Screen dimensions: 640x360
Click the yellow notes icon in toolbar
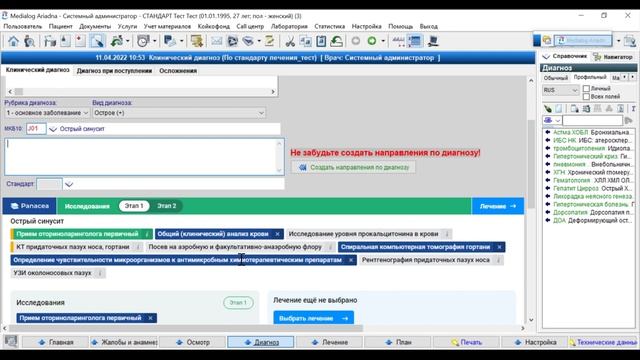197,41
